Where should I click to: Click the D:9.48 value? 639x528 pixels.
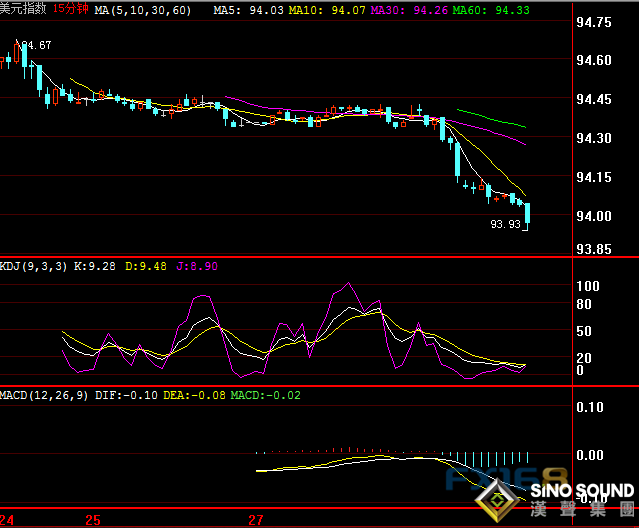tap(145, 266)
